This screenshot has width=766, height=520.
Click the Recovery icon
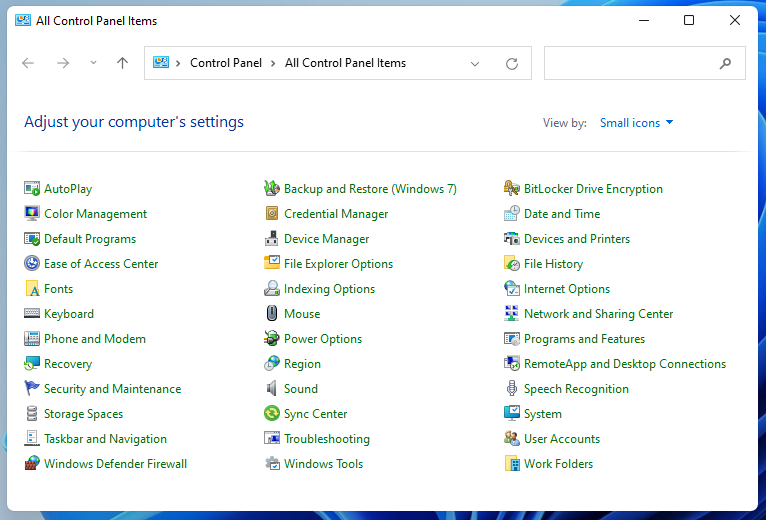(32, 363)
